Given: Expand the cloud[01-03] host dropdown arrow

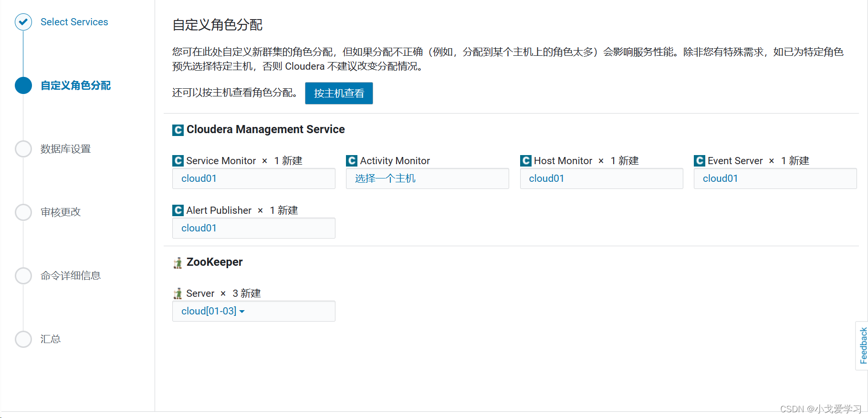Looking at the screenshot, I should click(242, 312).
